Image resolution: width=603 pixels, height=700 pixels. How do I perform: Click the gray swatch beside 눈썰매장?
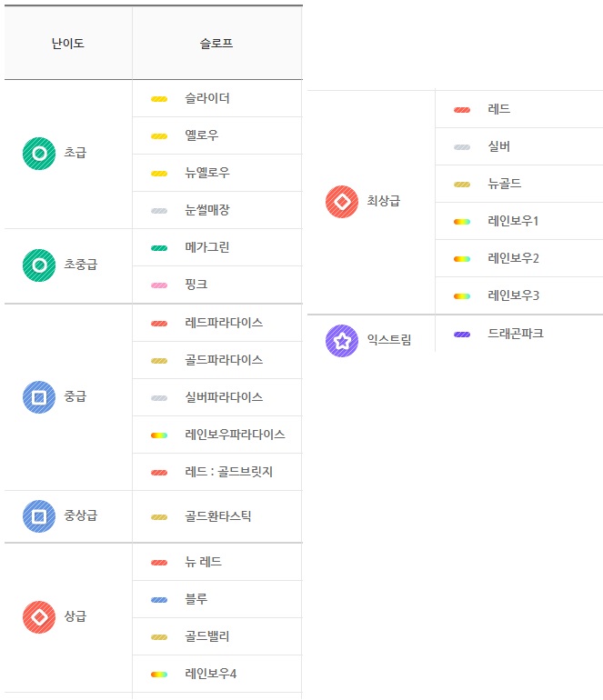click(x=159, y=211)
